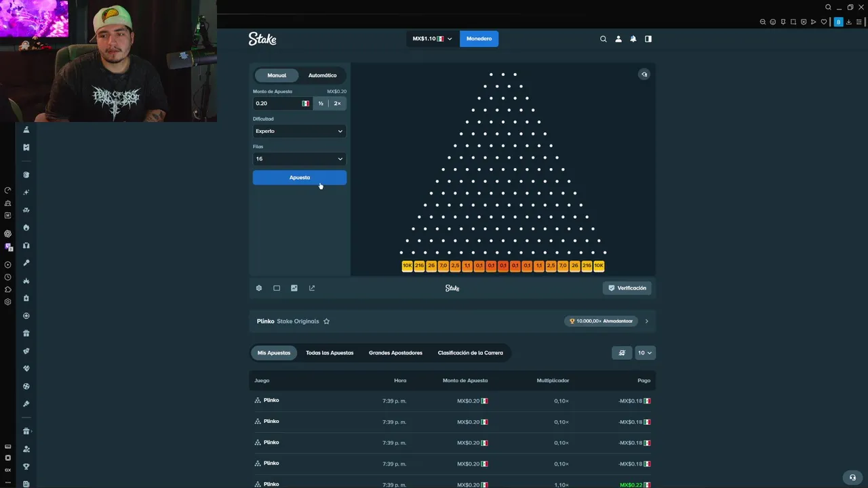Click the leftmost 216 multiplier slot
Screen dimensions: 868x488
coord(419,266)
